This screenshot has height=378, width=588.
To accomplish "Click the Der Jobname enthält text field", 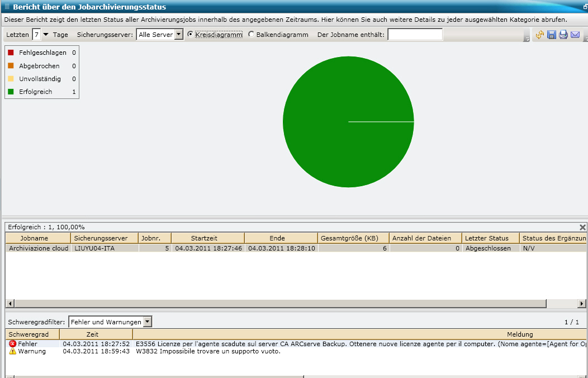I will point(415,35).
